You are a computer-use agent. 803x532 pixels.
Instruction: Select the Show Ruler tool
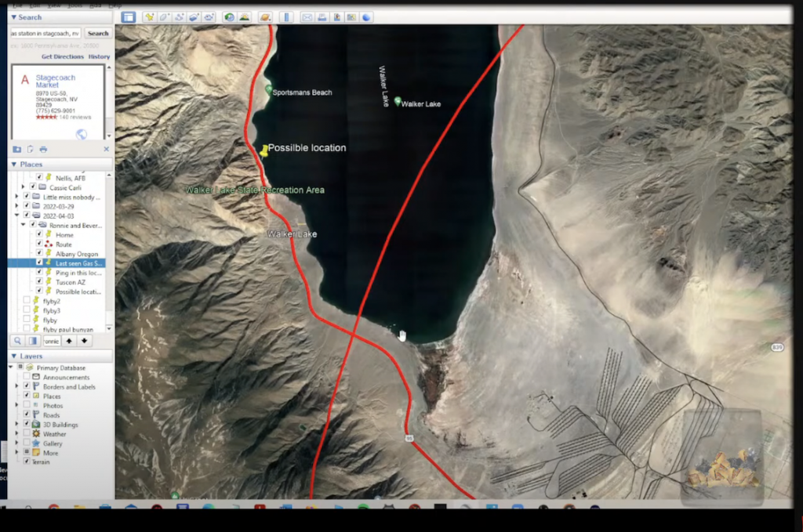(286, 17)
